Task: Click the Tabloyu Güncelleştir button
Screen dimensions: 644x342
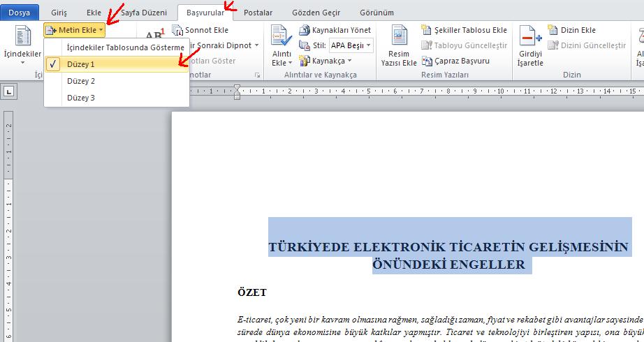Action: point(464,45)
